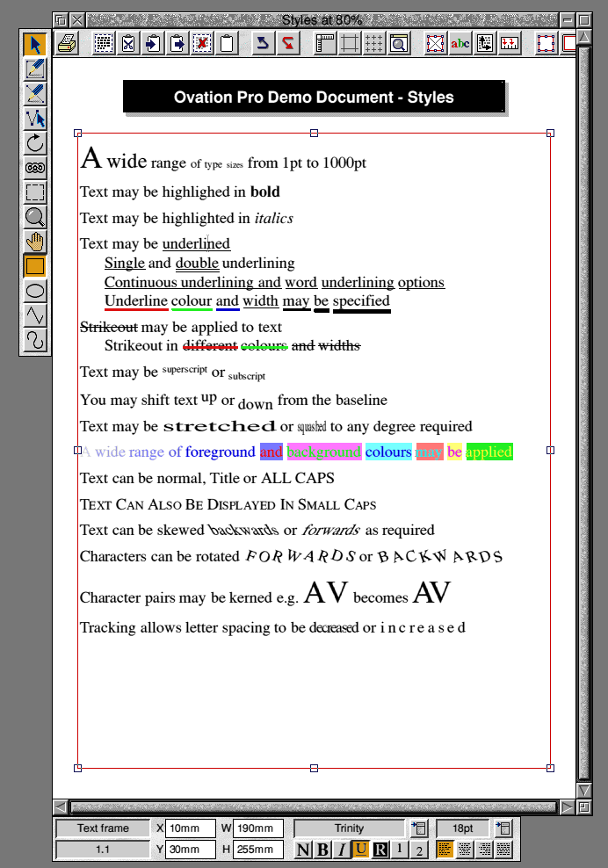The width and height of the screenshot is (608, 868).
Task: Open font menu beside Trinity
Action: pyautogui.click(x=419, y=828)
